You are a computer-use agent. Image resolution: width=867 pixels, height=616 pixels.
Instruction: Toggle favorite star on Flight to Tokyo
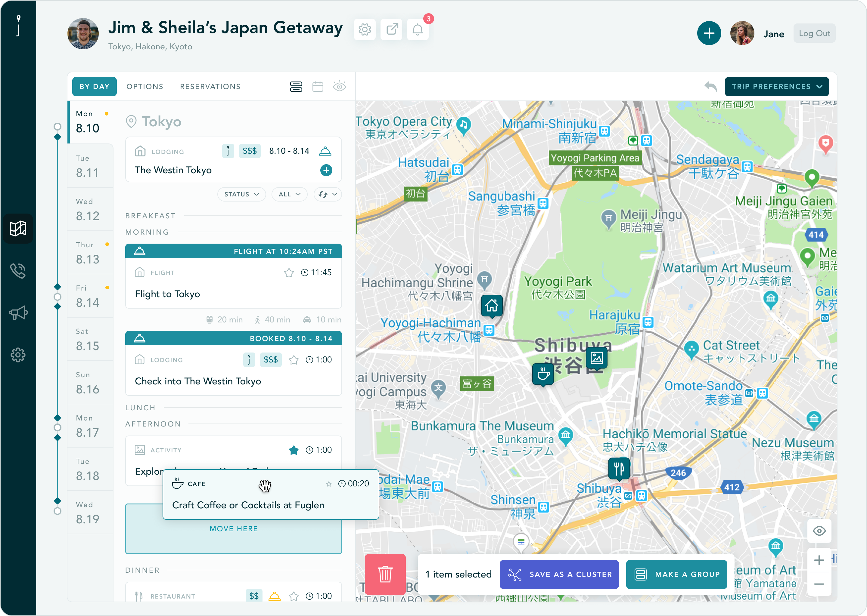289,273
